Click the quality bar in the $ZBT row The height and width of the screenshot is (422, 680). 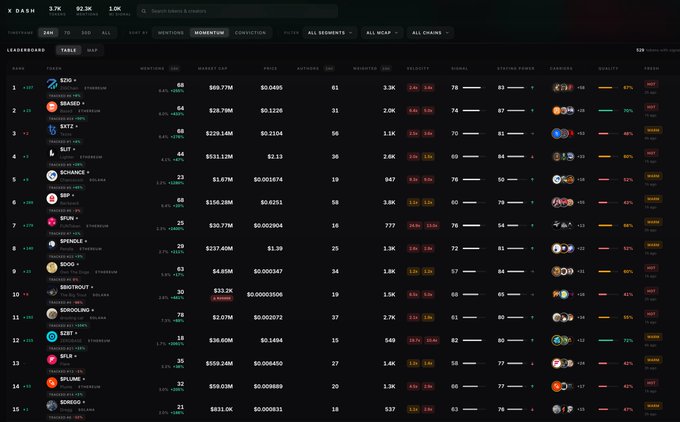608,340
